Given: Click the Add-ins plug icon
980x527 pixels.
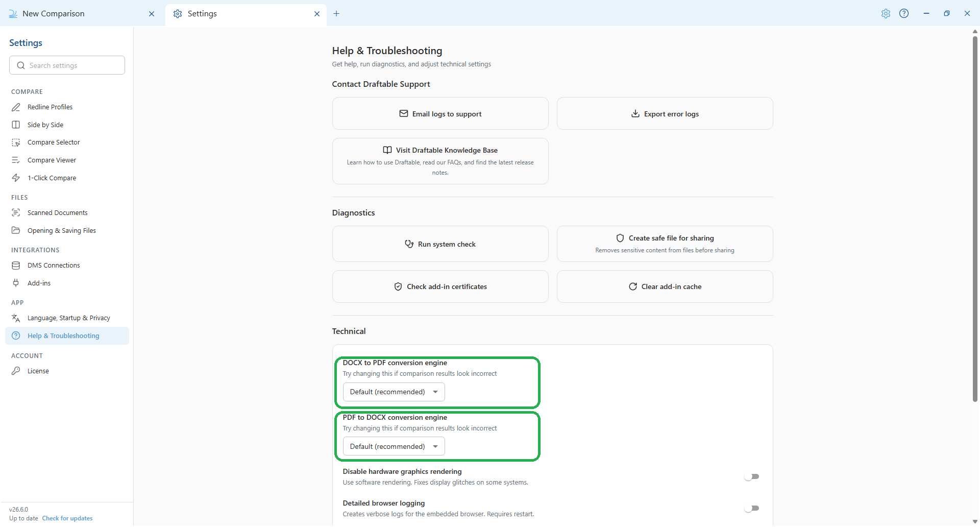Looking at the screenshot, I should pos(16,283).
